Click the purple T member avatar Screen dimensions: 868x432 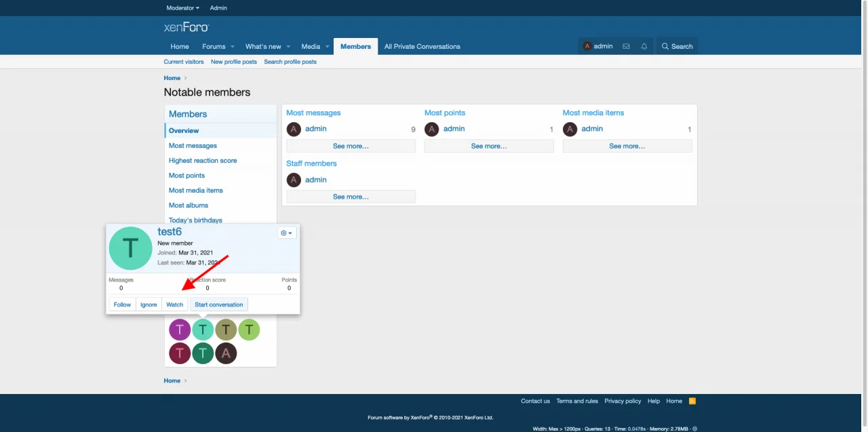click(180, 330)
